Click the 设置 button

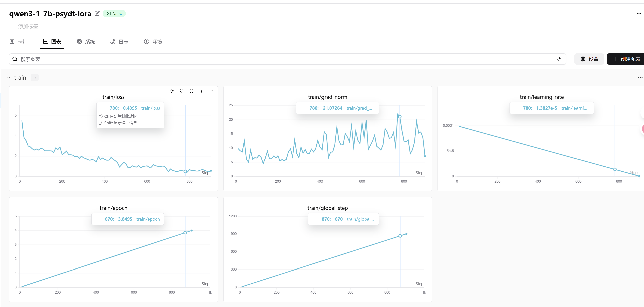coord(589,59)
